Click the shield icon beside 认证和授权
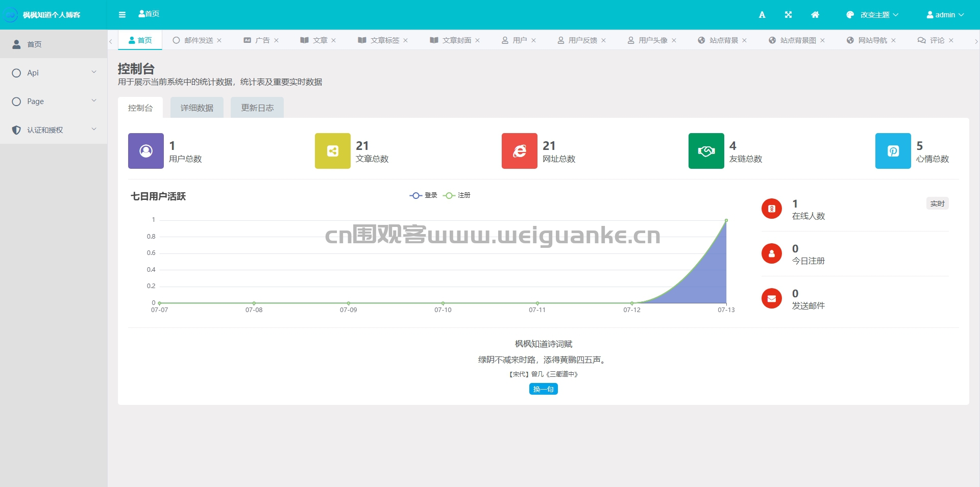Screen dimensions: 980x487 (x=16, y=130)
